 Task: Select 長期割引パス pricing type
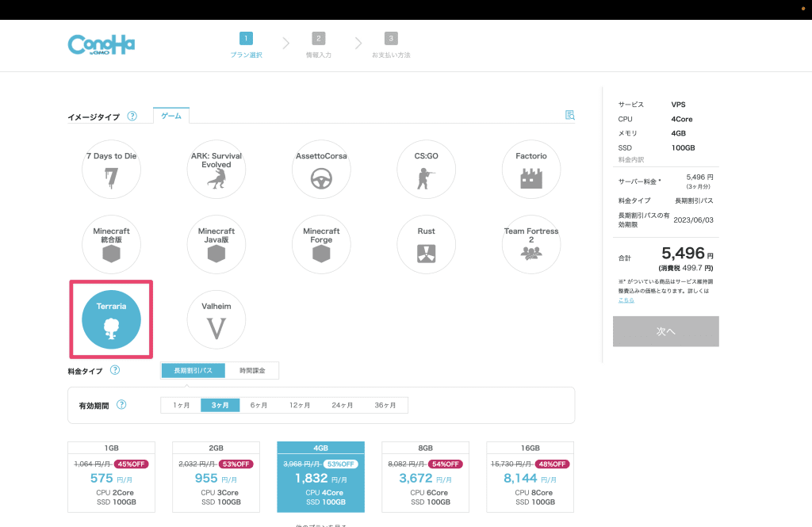click(193, 371)
